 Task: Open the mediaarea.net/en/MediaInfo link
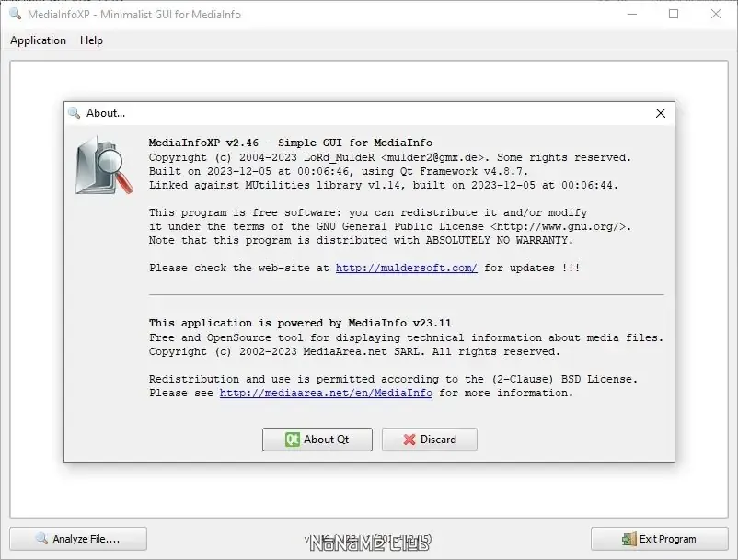coord(326,393)
